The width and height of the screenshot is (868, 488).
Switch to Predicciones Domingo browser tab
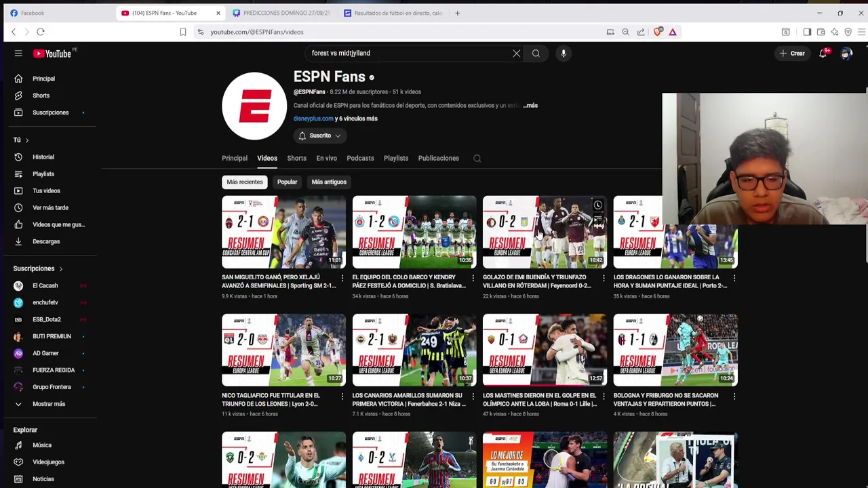(x=281, y=13)
